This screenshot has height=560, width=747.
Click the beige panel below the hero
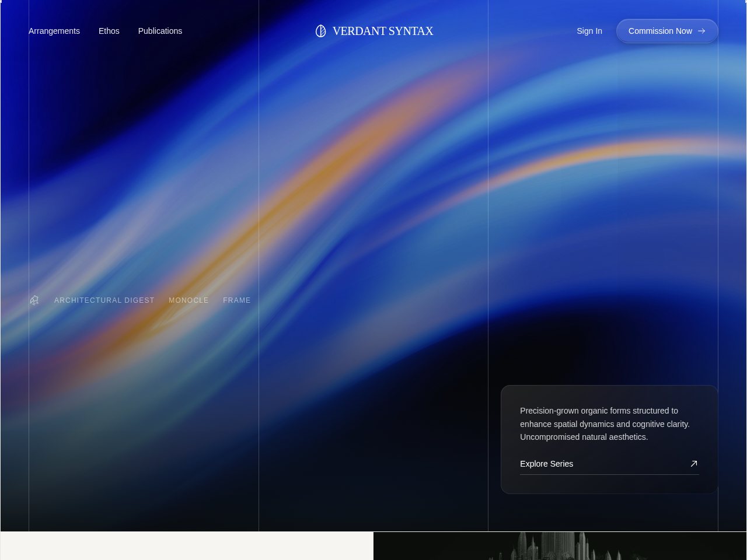pyautogui.click(x=187, y=547)
